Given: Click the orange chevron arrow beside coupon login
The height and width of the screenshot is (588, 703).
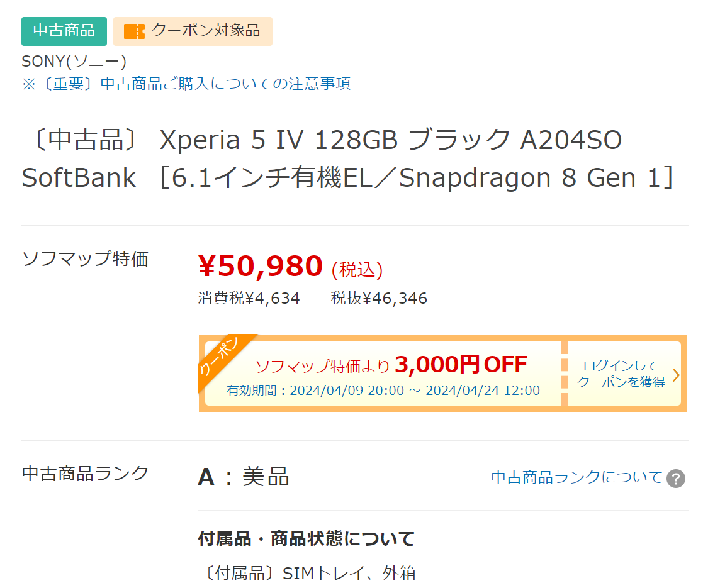Looking at the screenshot, I should coord(676,375).
